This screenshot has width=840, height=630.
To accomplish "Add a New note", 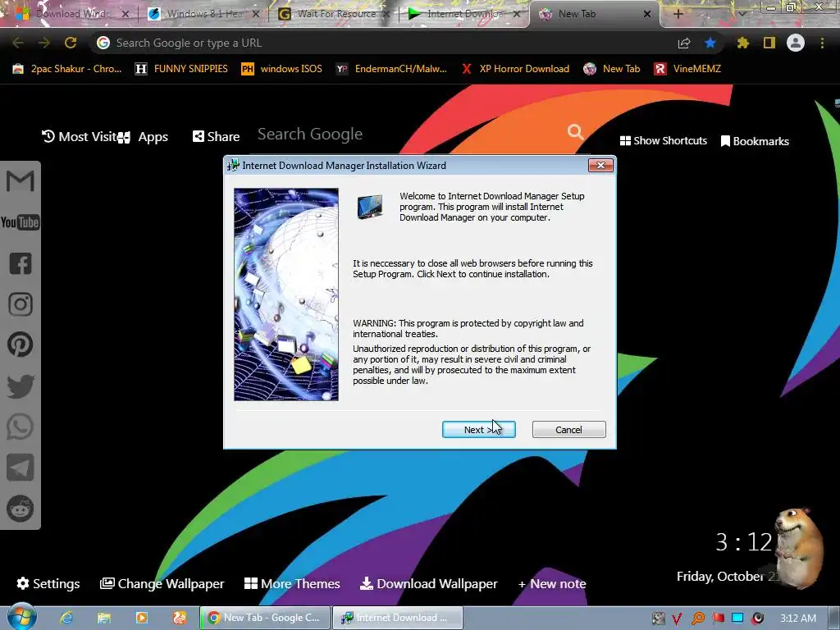I will [x=552, y=583].
